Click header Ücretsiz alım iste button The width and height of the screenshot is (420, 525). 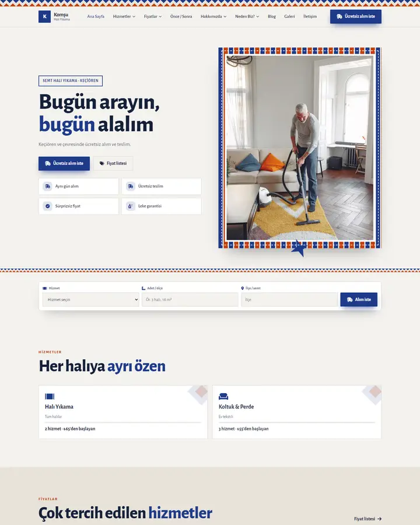click(356, 16)
